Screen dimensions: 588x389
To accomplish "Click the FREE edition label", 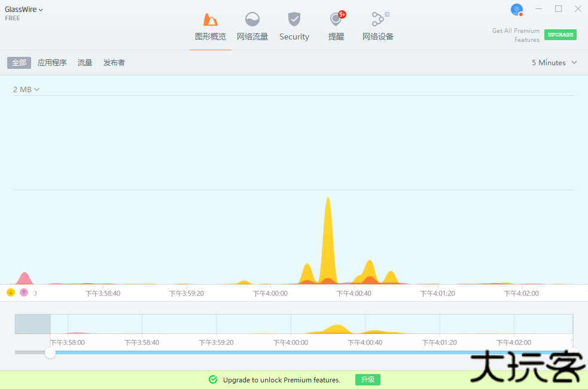I will (13, 18).
